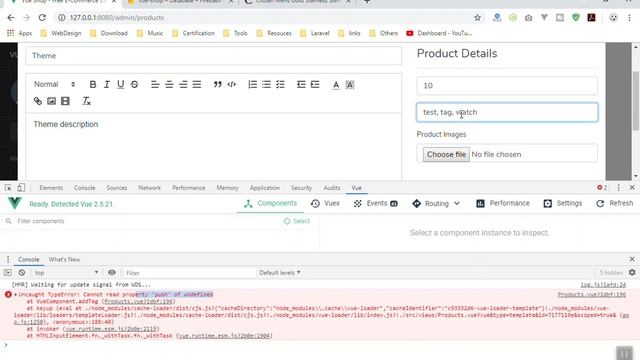Open DevTools Audits tab

point(332,188)
